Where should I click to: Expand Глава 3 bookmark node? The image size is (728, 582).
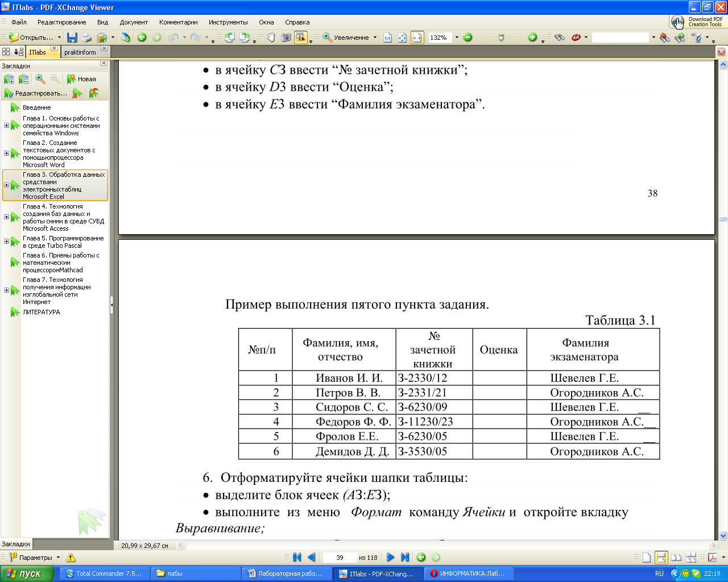(6, 185)
